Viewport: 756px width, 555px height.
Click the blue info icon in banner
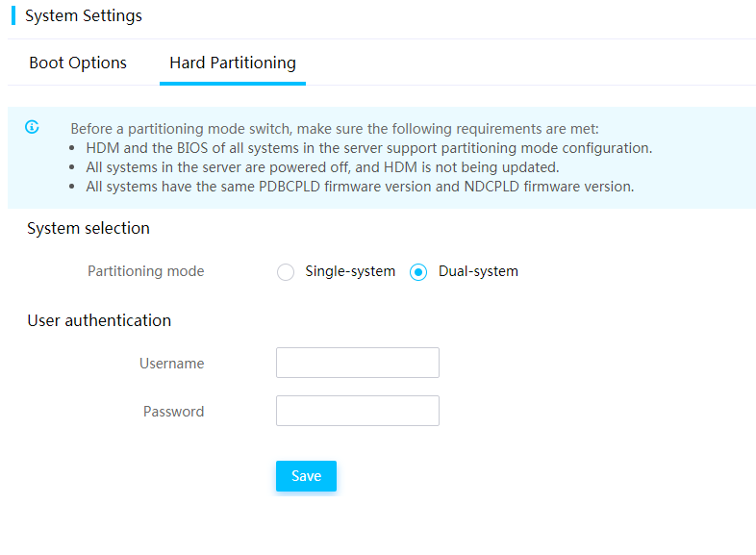[x=32, y=127]
